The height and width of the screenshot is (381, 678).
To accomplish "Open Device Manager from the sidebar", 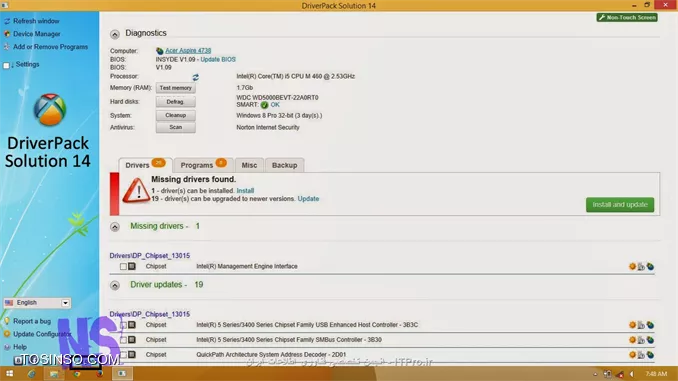I will (37, 34).
